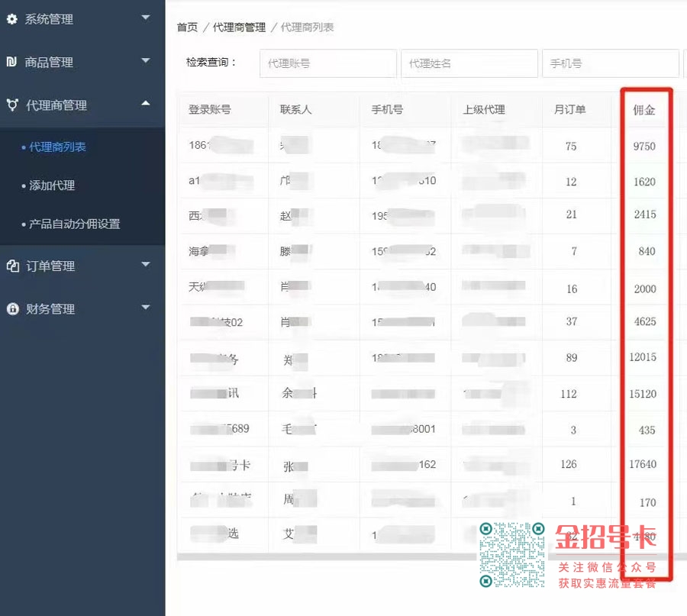The width and height of the screenshot is (687, 616).
Task: Click commission value 12015
Action: pyautogui.click(x=643, y=357)
